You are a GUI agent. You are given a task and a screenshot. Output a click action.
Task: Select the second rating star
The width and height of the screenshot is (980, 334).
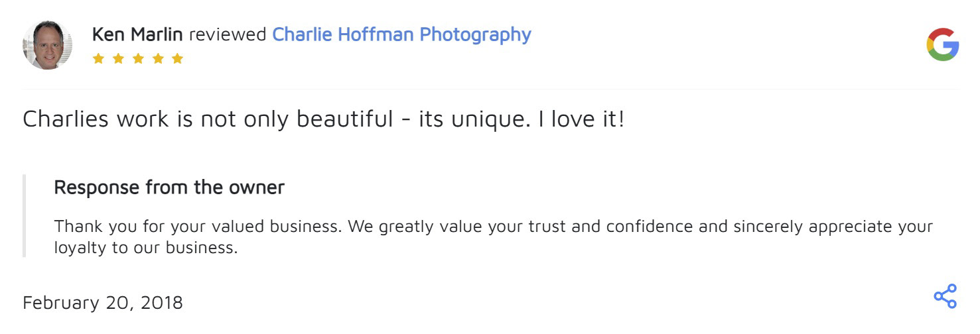[x=118, y=58]
